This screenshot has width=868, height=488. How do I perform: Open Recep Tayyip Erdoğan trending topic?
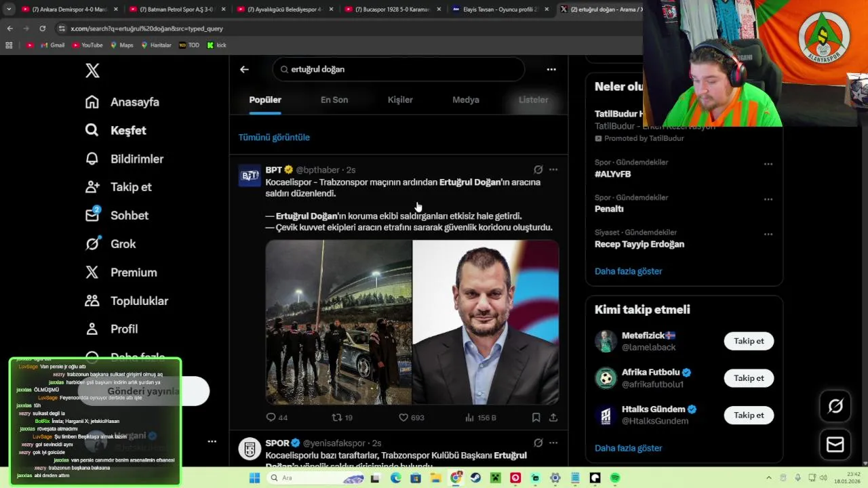639,244
